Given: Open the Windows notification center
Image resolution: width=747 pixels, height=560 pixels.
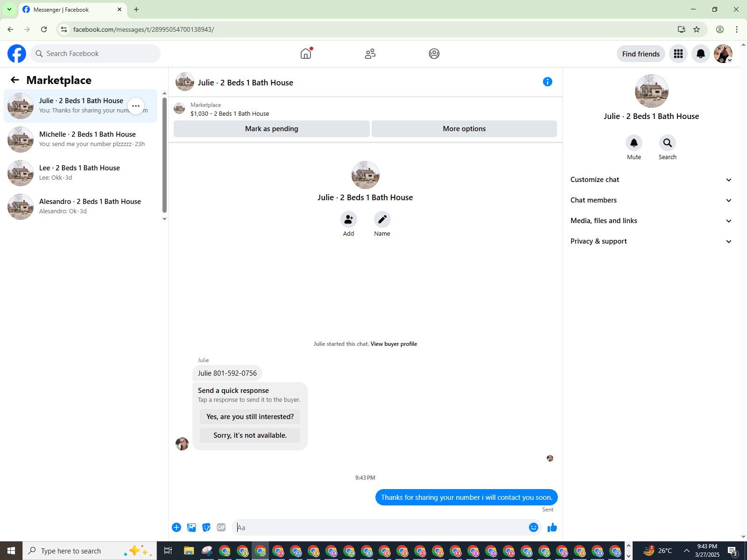Looking at the screenshot, I should (x=733, y=551).
